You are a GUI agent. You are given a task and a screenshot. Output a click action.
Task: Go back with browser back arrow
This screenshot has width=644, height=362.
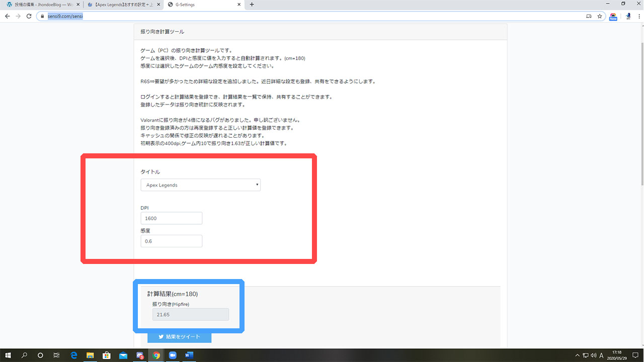click(7, 16)
